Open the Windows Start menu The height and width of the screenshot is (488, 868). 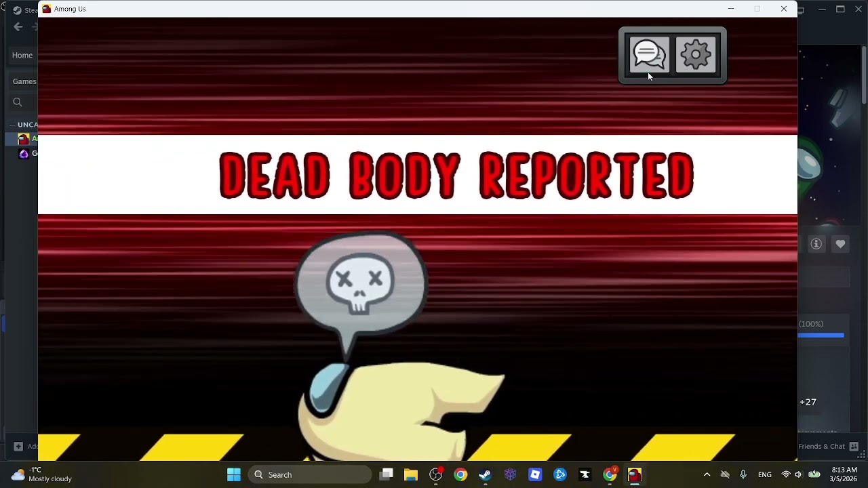point(234,474)
